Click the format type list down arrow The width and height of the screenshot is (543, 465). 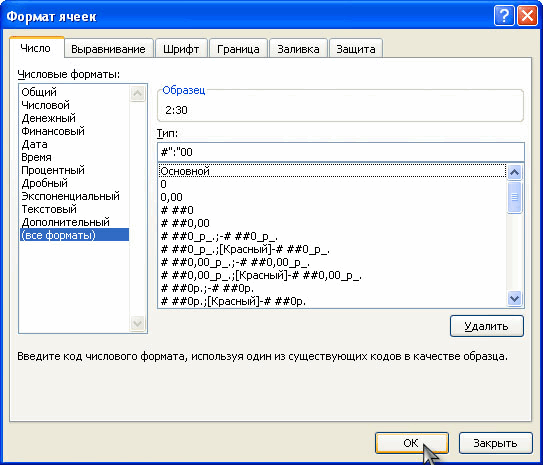(x=514, y=298)
